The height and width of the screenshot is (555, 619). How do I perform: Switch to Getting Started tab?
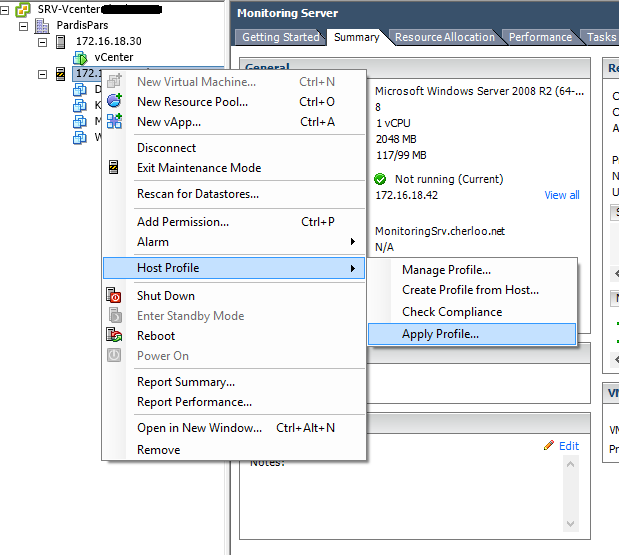click(280, 37)
